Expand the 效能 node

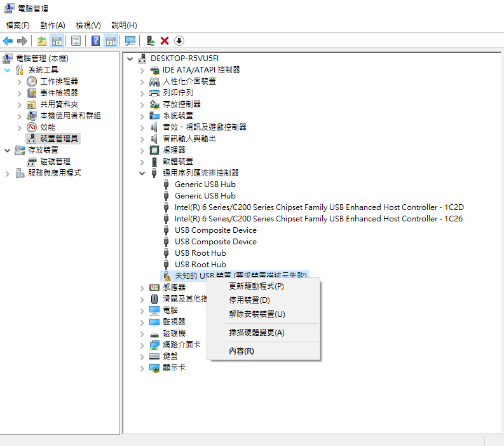(19, 128)
